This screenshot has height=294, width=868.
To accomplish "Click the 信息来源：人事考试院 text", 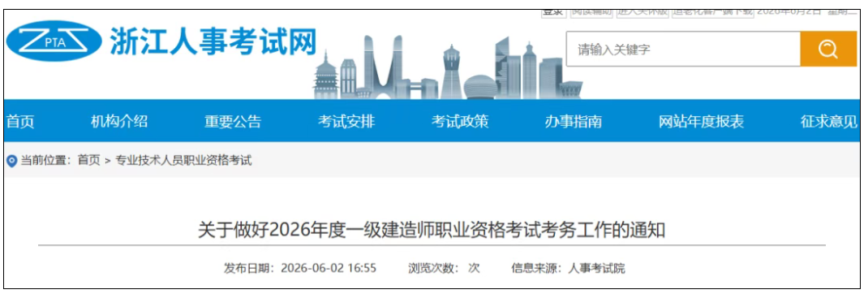I will [568, 269].
